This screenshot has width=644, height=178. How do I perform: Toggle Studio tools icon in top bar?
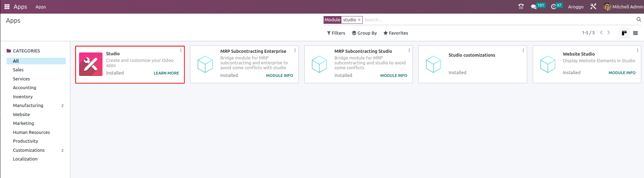(x=593, y=7)
